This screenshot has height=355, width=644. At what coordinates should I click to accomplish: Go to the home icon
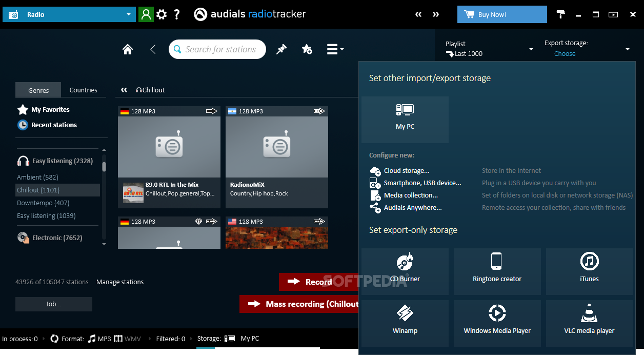click(128, 49)
